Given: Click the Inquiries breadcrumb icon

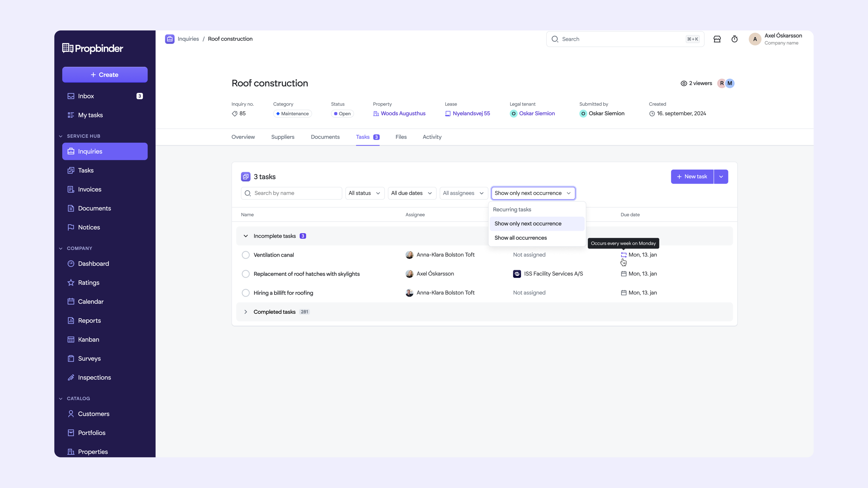Looking at the screenshot, I should [x=170, y=39].
